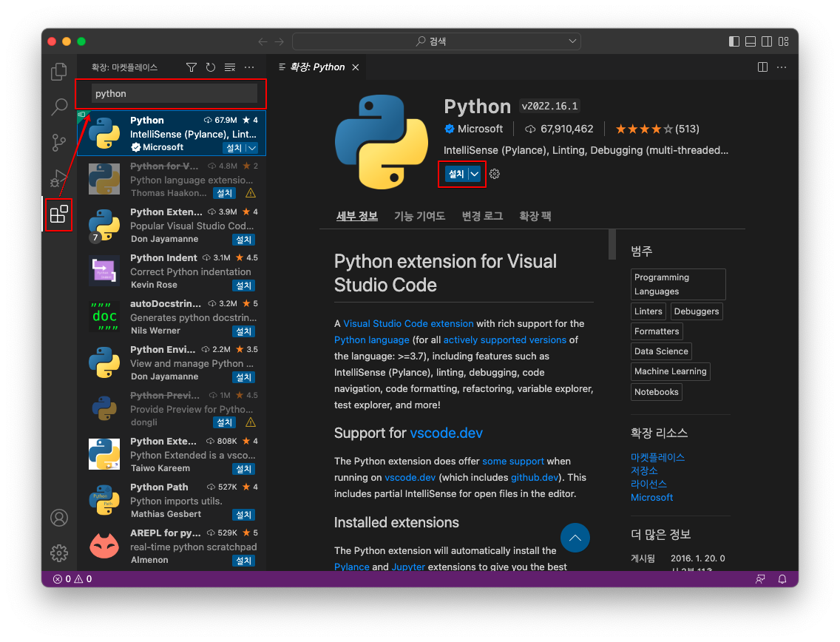840x642 pixels.
Task: Install the Python Extension Pack by Don Jayamanne
Action: [244, 240]
